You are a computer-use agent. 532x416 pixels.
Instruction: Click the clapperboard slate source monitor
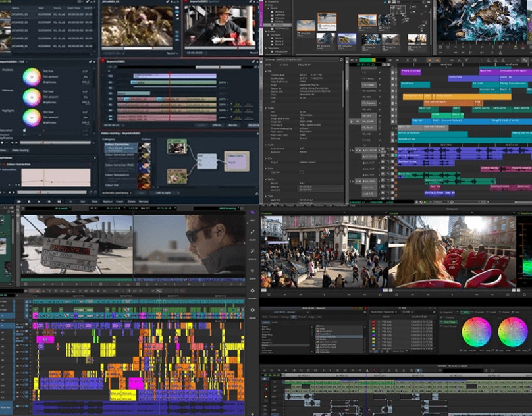click(x=76, y=244)
